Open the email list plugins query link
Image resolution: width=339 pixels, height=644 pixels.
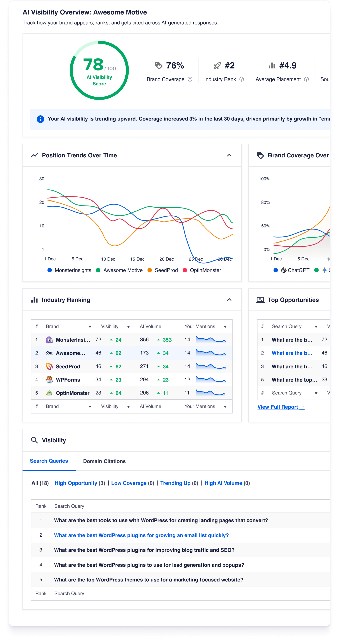[x=141, y=535]
